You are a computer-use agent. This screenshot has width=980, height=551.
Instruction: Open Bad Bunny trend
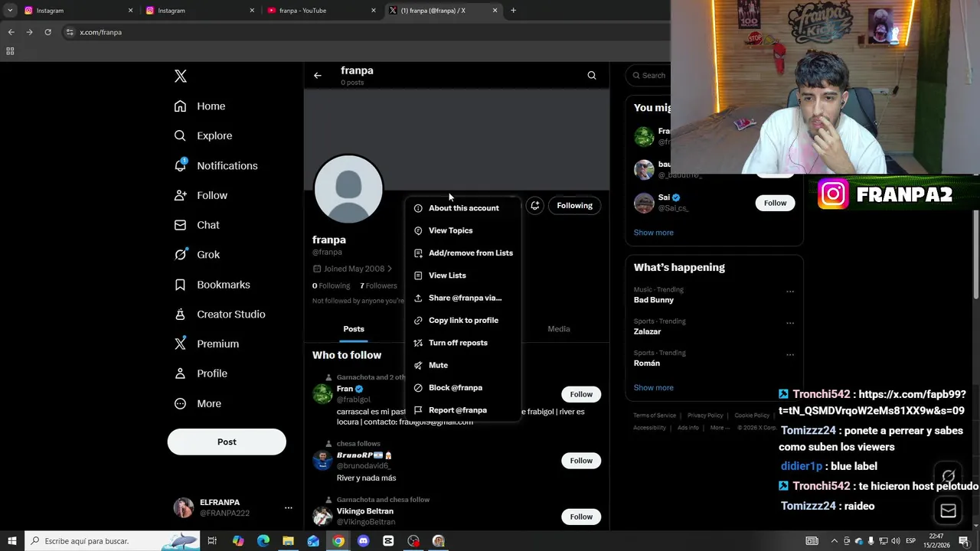click(x=654, y=300)
